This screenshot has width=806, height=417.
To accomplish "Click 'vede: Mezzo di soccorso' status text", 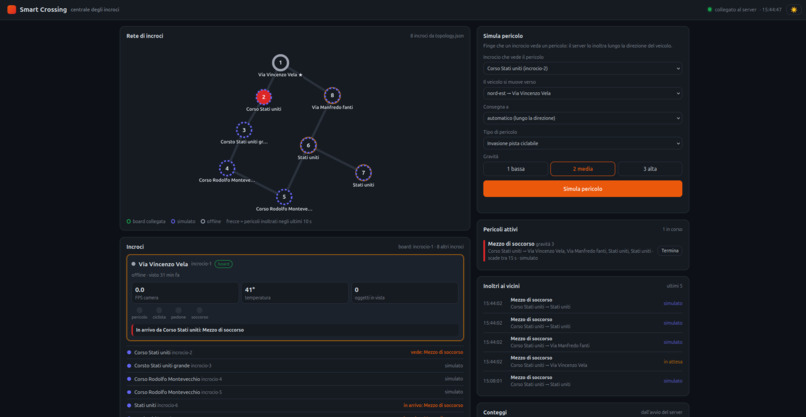I will (x=437, y=352).
